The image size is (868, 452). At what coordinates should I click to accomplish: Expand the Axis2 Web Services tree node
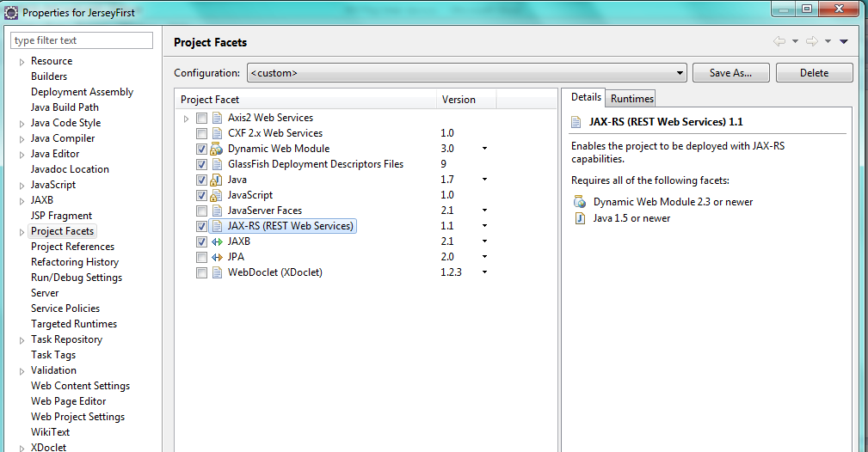(x=186, y=119)
